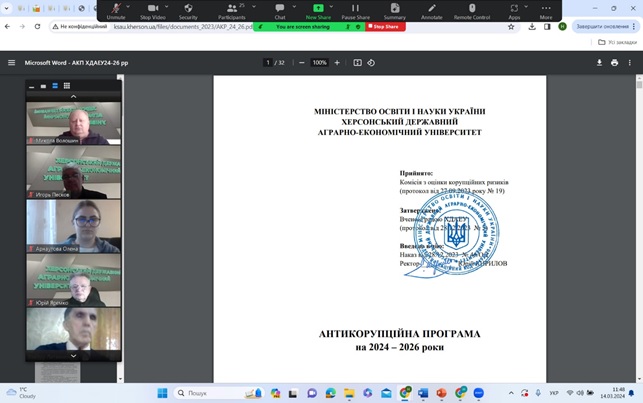Expand the Chat options arrow
Viewport: 643px width, 403px height.
(x=294, y=7)
